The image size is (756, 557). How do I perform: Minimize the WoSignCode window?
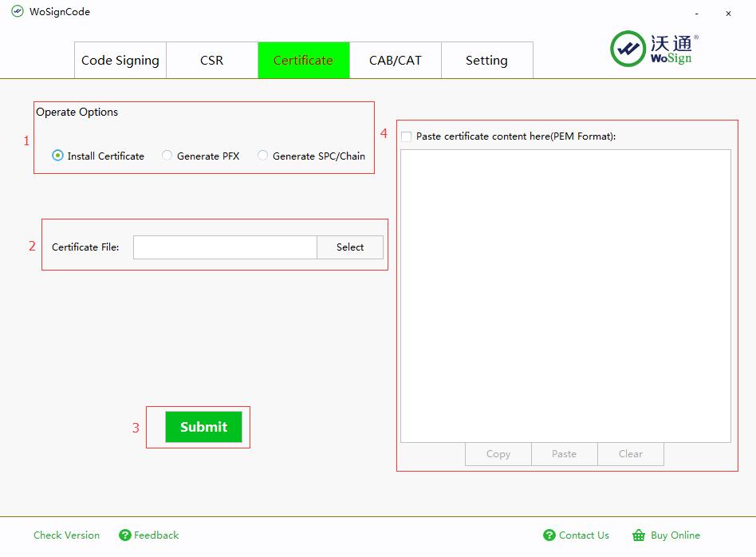point(697,14)
